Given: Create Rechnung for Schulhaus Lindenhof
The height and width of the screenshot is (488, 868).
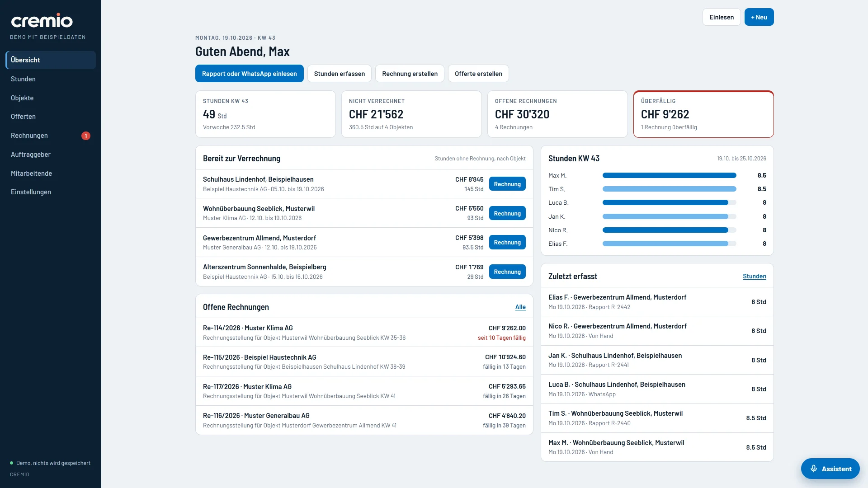Looking at the screenshot, I should (x=507, y=184).
